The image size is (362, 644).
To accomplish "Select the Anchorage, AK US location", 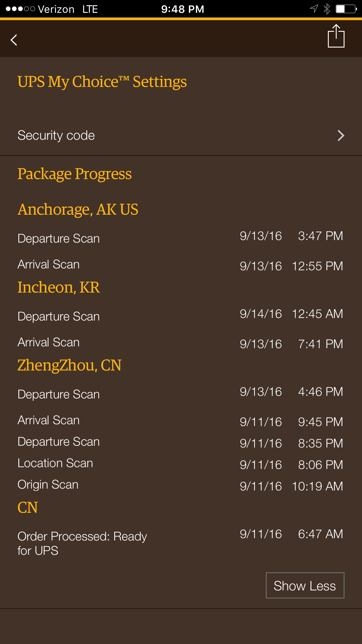I will tap(78, 210).
